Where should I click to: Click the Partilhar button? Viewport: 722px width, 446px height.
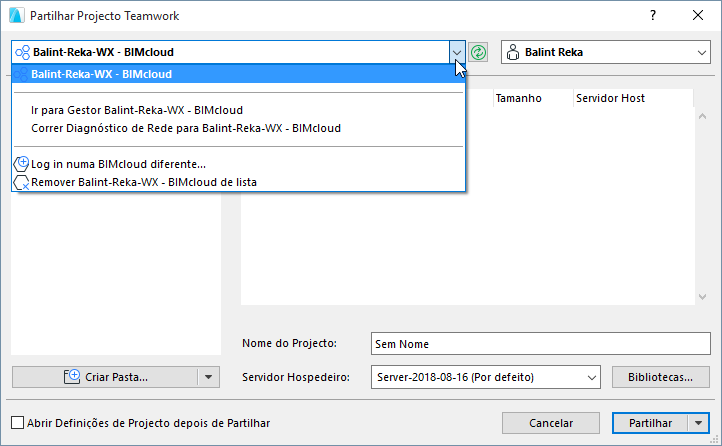(x=650, y=423)
